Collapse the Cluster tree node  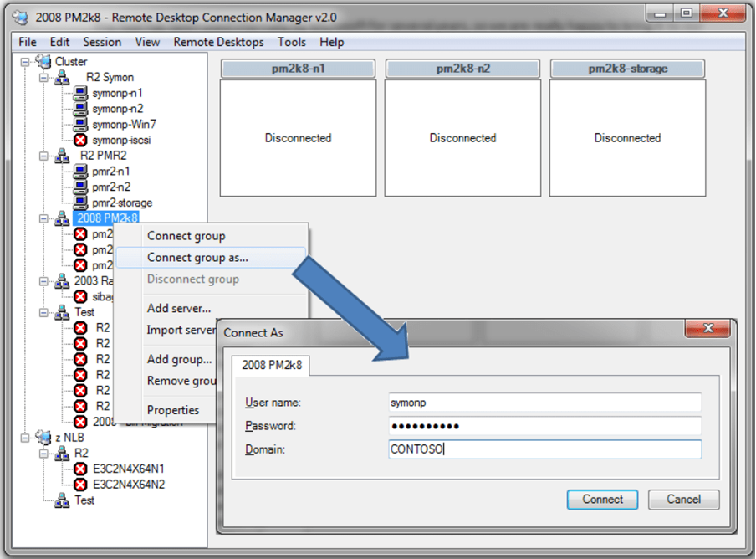24,61
